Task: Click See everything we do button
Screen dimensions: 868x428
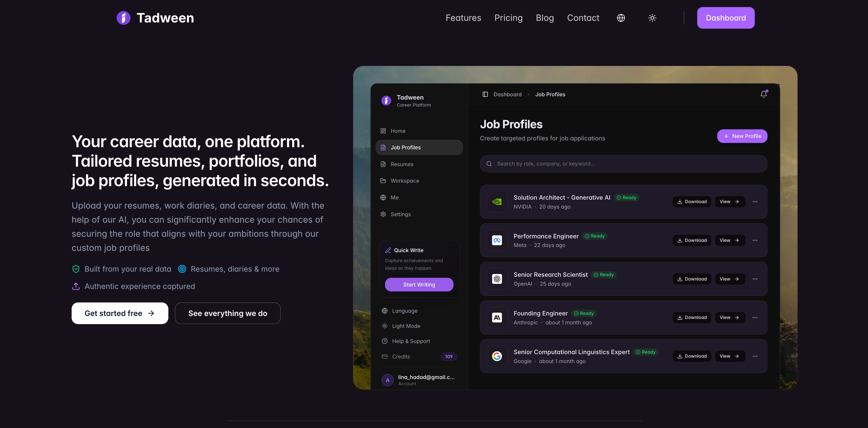Action: 228,313
